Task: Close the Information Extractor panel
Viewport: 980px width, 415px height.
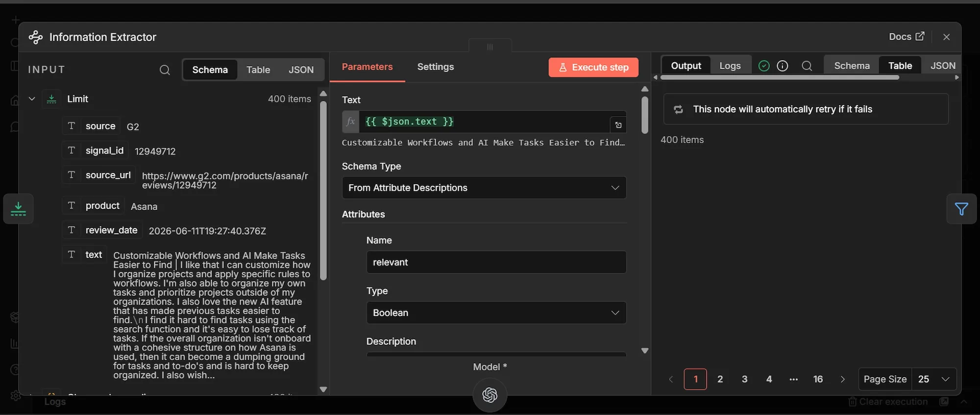Action: click(946, 37)
